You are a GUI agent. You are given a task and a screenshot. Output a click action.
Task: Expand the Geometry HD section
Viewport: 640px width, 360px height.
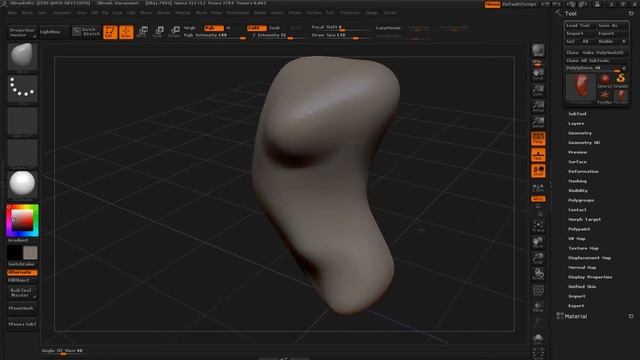coord(584,142)
